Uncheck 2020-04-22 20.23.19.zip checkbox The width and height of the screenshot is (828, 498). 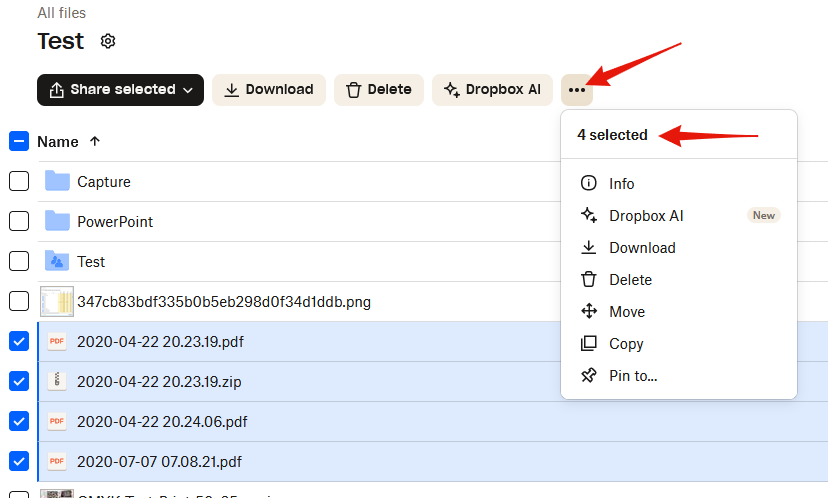[x=19, y=381]
